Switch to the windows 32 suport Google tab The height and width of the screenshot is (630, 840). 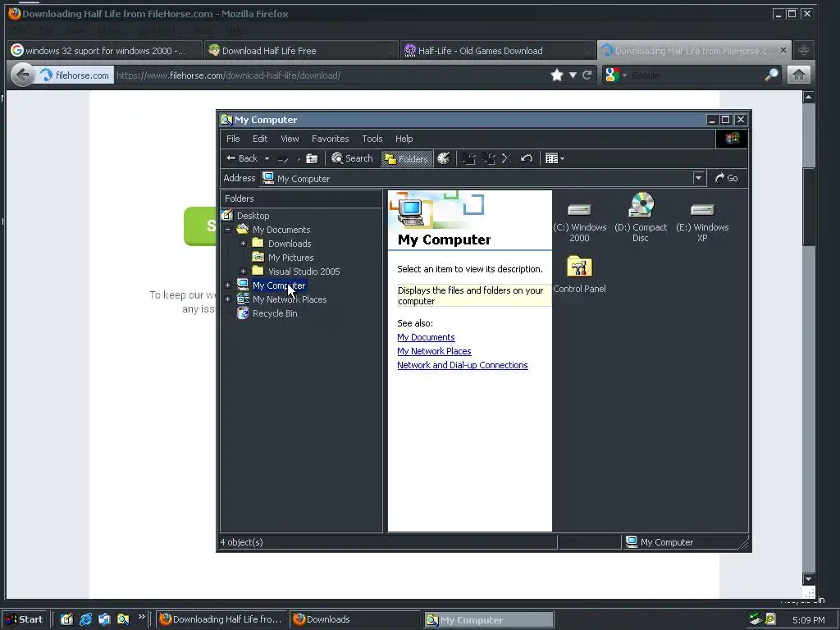pyautogui.click(x=104, y=51)
